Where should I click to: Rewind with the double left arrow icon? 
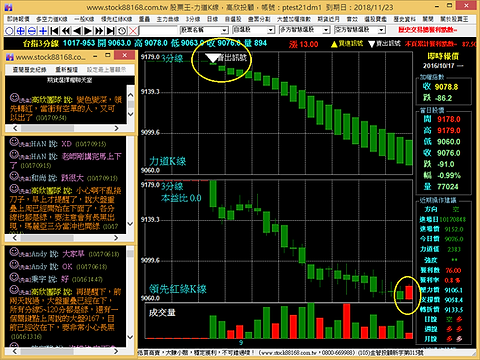coord(66,31)
